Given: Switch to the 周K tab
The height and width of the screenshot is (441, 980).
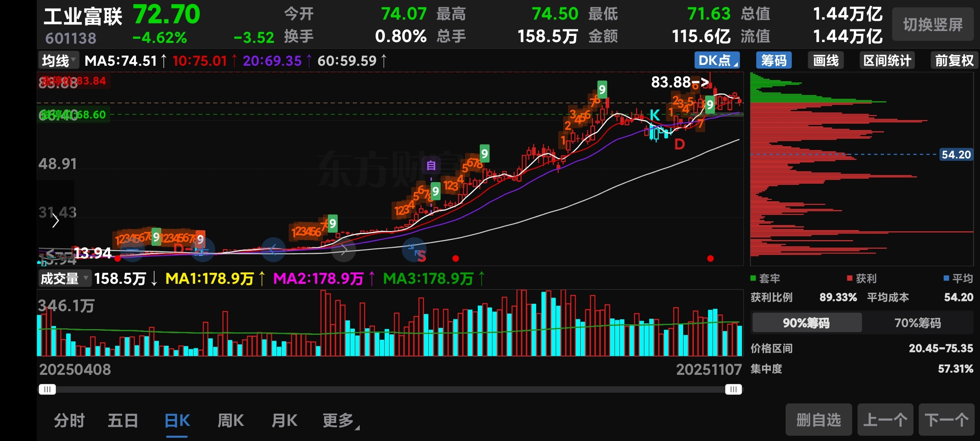Looking at the screenshot, I should [231, 421].
